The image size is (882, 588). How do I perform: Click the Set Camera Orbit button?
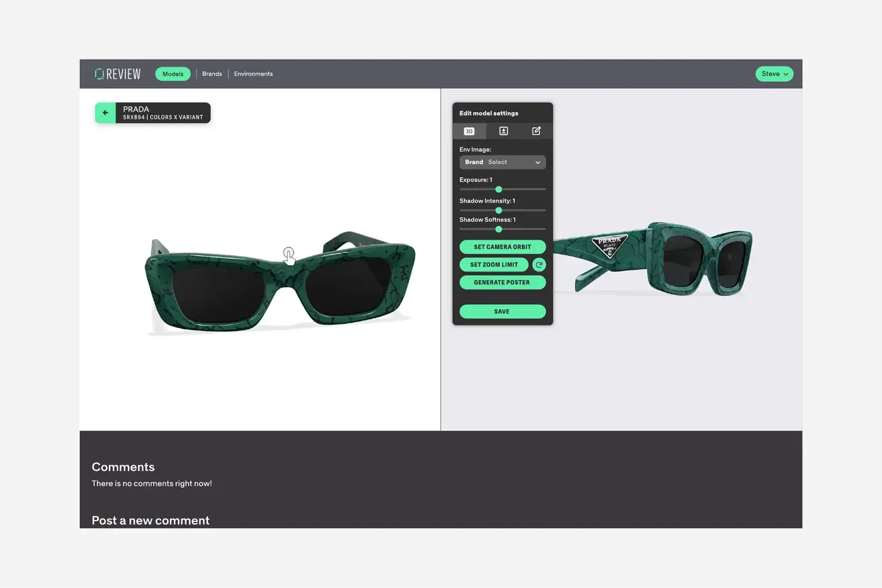[x=503, y=247]
